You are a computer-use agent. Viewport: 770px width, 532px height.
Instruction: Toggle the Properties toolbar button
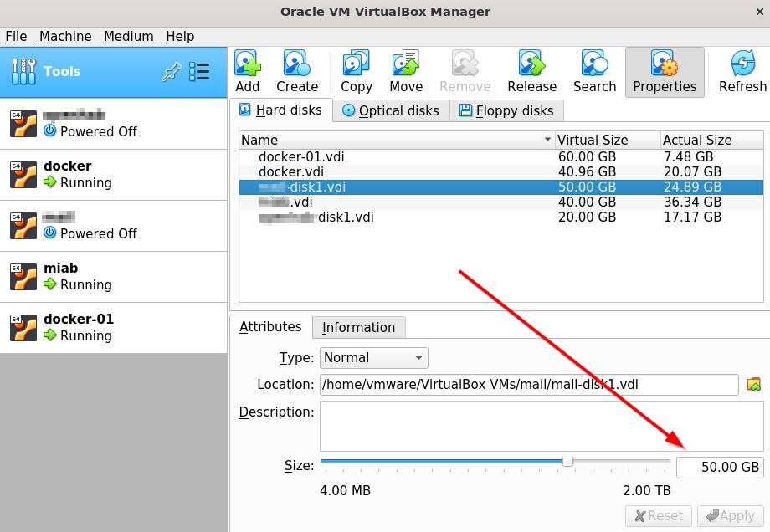[x=665, y=72]
